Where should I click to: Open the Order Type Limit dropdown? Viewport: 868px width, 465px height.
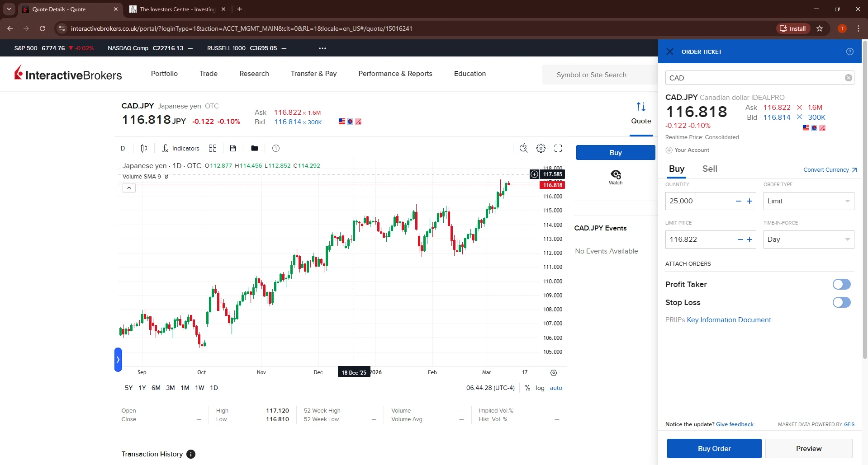[x=809, y=201]
